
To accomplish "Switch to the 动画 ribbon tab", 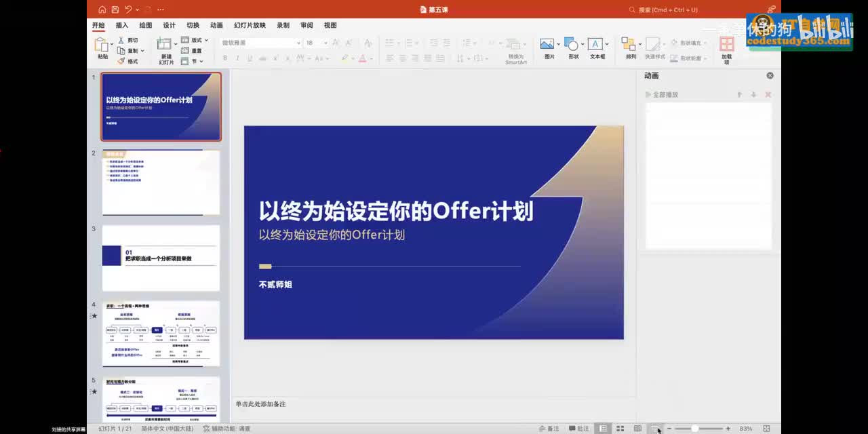I will [216, 25].
